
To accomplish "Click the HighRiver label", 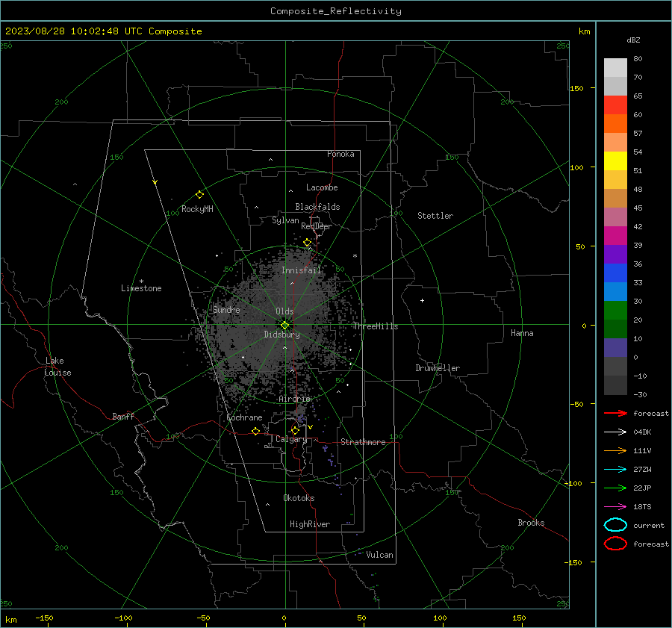I will point(310,524).
